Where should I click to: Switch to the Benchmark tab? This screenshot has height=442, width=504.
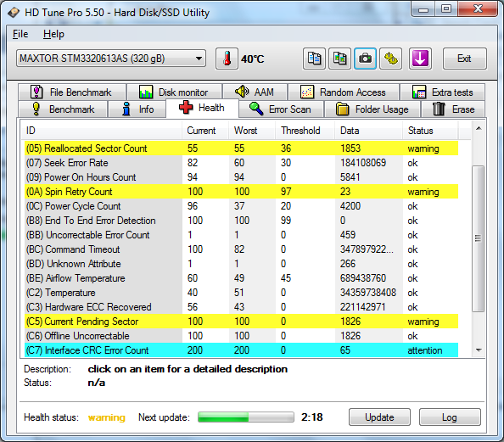(63, 109)
